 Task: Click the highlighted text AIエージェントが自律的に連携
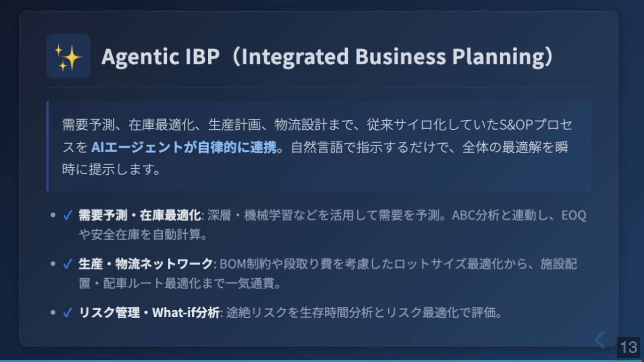(184, 147)
